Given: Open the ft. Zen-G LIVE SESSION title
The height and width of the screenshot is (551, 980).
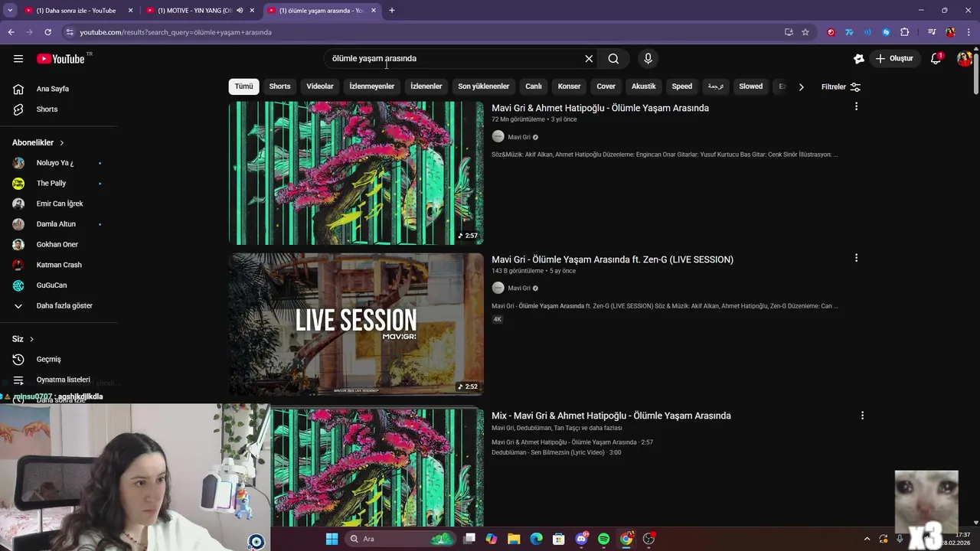Looking at the screenshot, I should point(612,259).
